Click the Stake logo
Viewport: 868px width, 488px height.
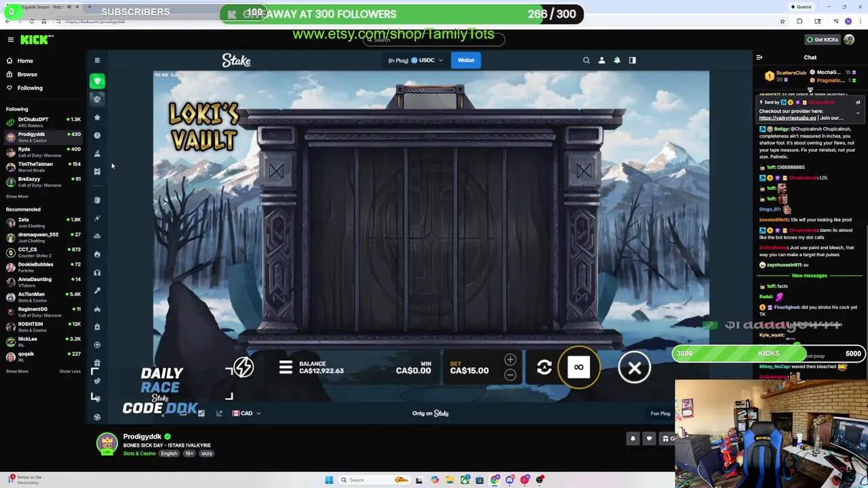[236, 60]
